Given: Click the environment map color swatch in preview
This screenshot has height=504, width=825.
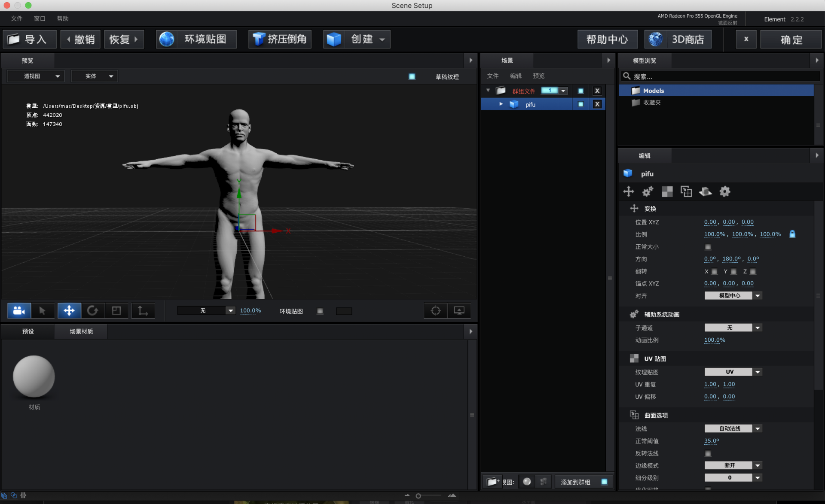Looking at the screenshot, I should coord(344,311).
